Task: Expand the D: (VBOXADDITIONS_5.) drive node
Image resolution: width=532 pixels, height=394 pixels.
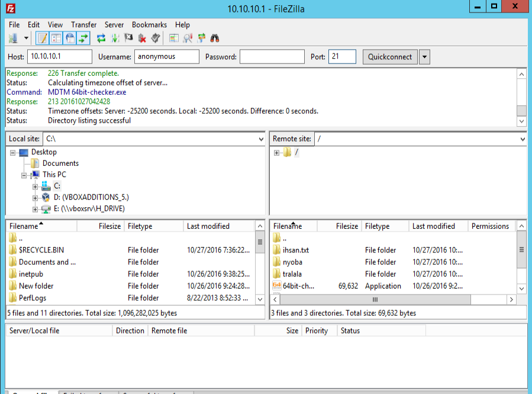Action: (x=35, y=198)
